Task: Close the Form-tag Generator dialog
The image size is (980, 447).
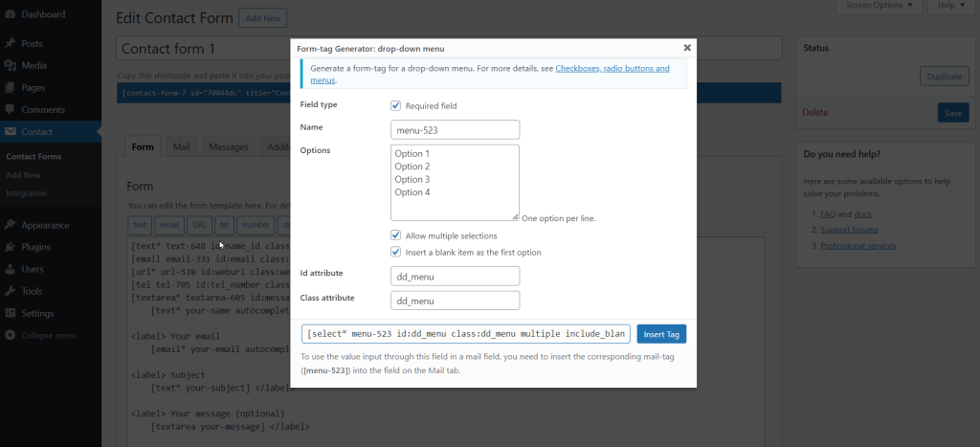Action: point(687,47)
